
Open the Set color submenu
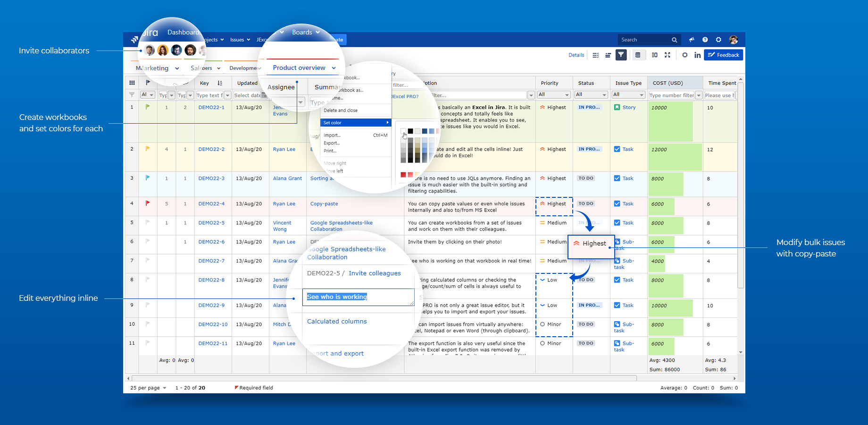(355, 122)
